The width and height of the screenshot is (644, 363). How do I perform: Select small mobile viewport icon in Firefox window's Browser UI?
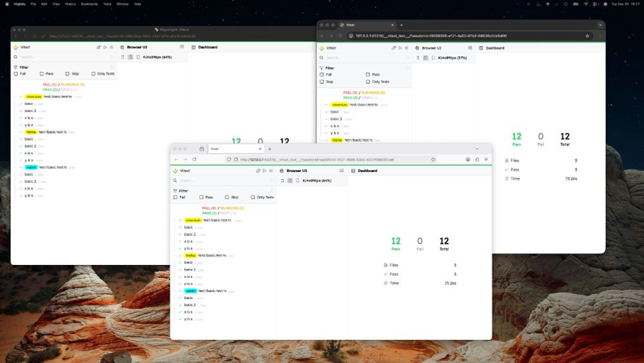point(282,181)
